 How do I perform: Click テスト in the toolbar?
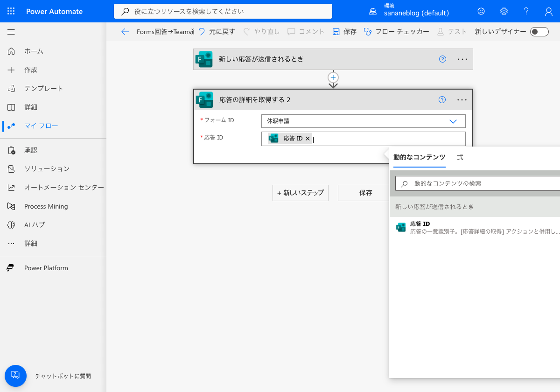pos(452,32)
